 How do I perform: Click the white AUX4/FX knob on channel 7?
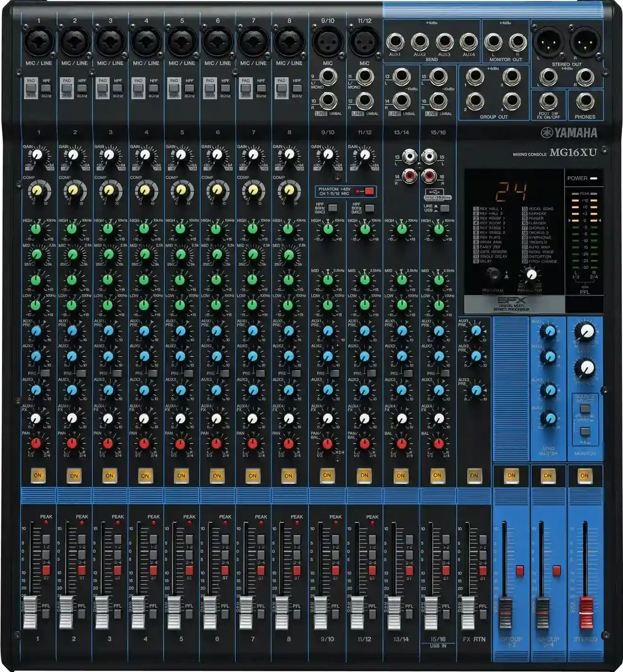(253, 419)
